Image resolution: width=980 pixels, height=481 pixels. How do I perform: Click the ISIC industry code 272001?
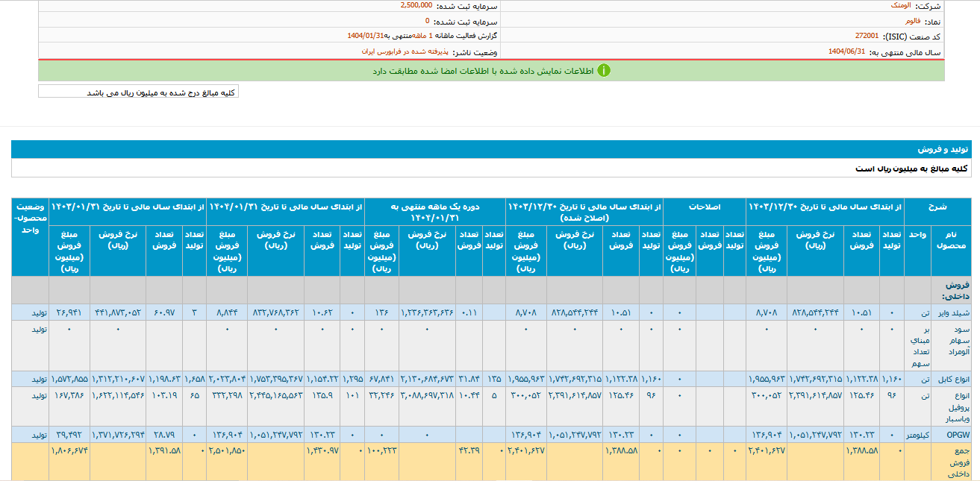pos(867,36)
